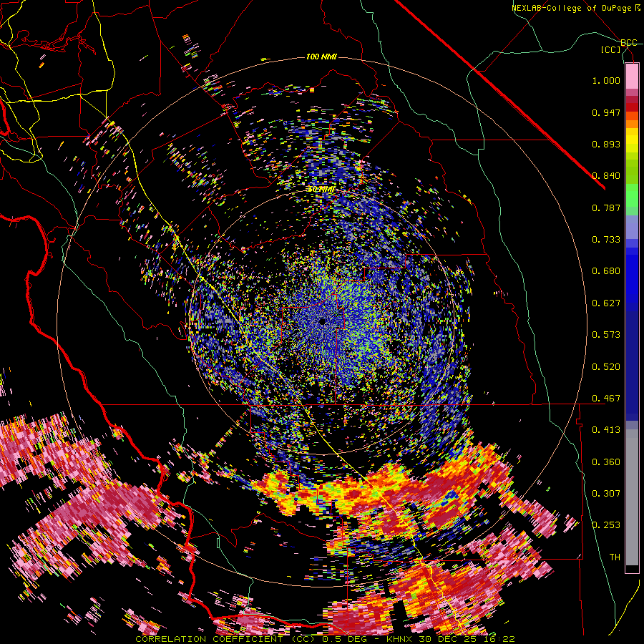Select the TH threshold label
Image resolution: width=644 pixels, height=644 pixels.
pos(615,557)
